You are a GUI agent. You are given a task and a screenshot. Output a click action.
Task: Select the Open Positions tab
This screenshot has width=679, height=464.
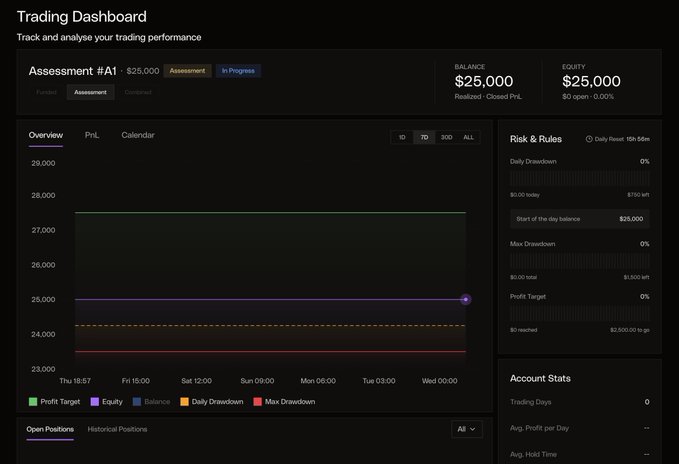[x=50, y=429]
